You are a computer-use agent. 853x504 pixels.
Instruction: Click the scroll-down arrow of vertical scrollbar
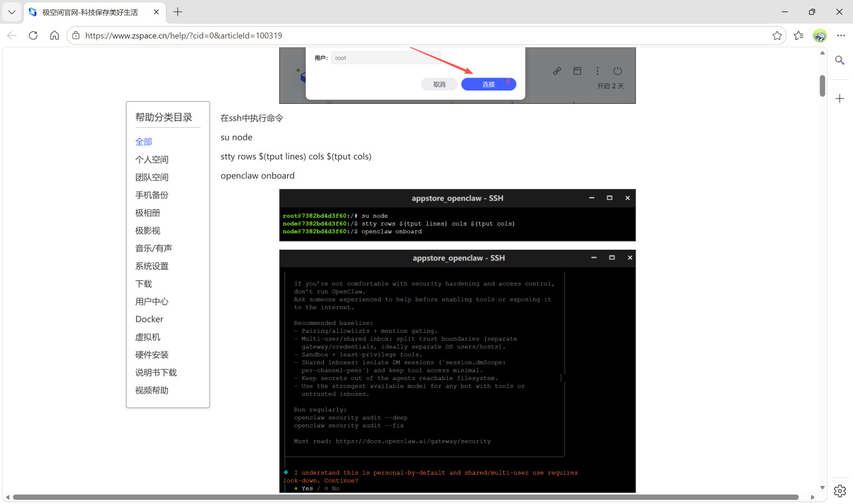click(x=822, y=488)
